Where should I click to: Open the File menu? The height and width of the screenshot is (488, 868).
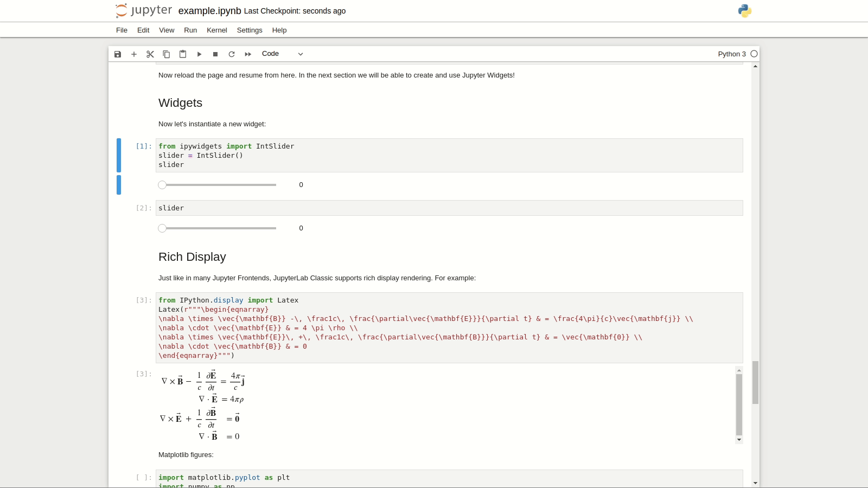pyautogui.click(x=122, y=30)
